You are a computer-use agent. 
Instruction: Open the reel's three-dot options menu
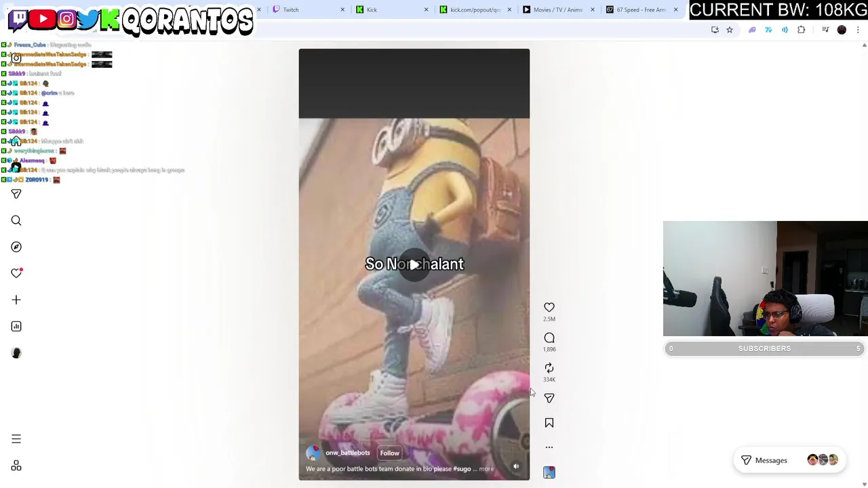pyautogui.click(x=549, y=447)
